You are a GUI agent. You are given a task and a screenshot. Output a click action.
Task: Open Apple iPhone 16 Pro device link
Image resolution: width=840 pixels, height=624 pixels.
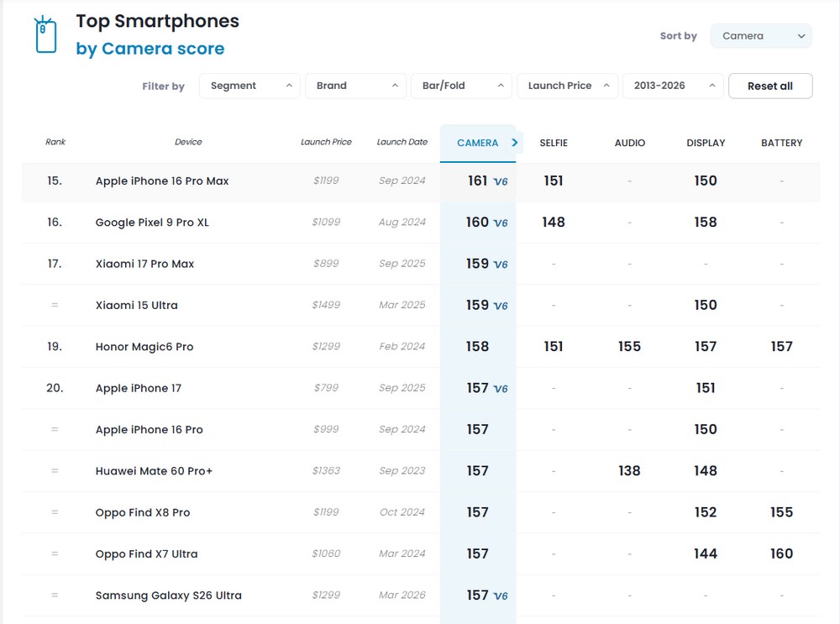pos(149,429)
